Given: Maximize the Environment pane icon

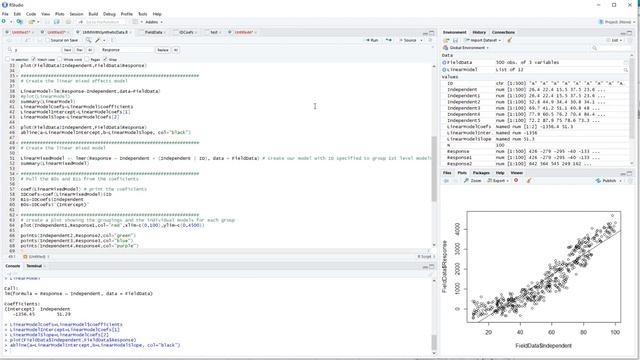Looking at the screenshot, I should coord(629,32).
